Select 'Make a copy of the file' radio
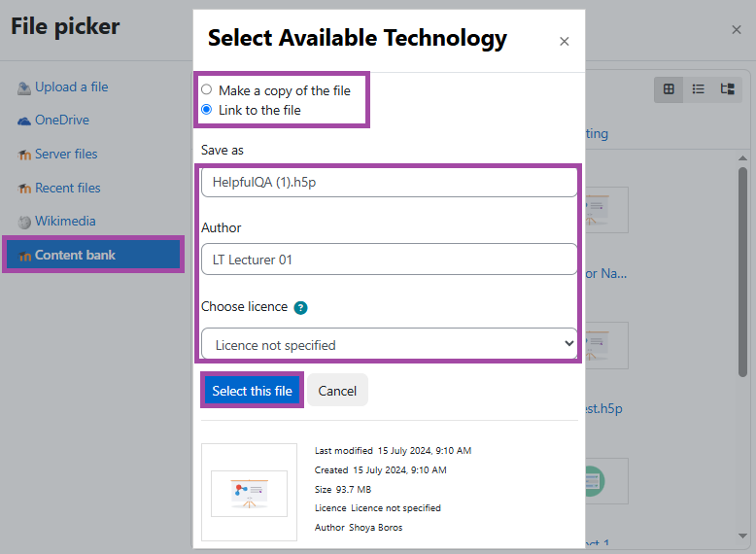 206,89
